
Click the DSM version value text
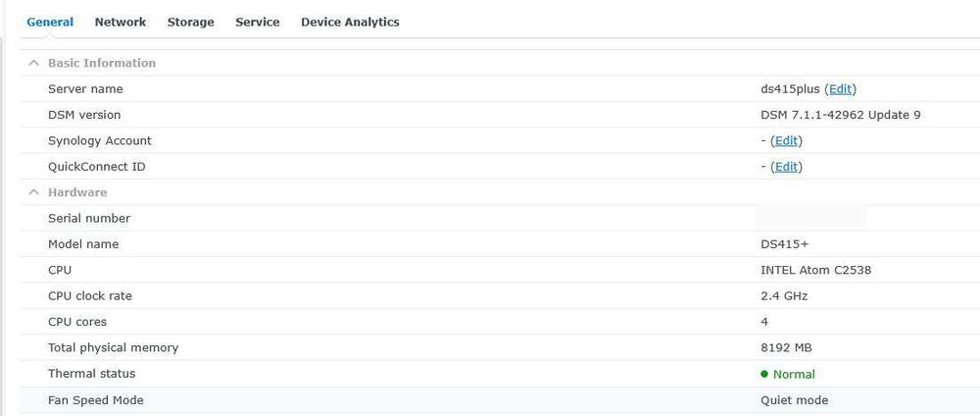(x=840, y=115)
